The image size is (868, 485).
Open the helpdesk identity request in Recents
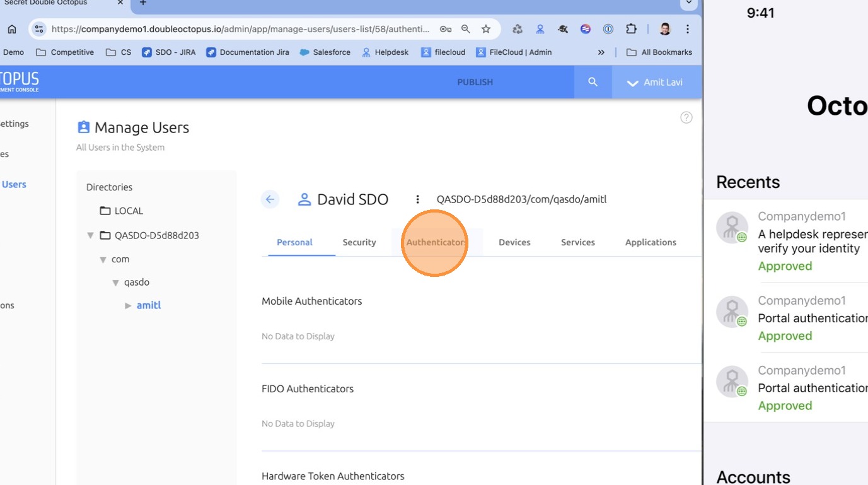pos(792,241)
